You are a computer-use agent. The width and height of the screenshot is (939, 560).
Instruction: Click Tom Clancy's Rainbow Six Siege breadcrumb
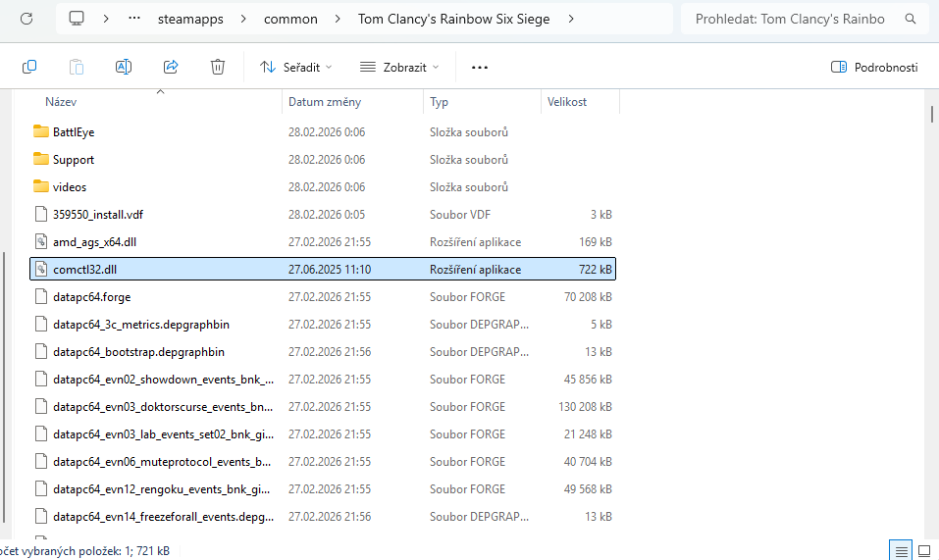pos(454,20)
